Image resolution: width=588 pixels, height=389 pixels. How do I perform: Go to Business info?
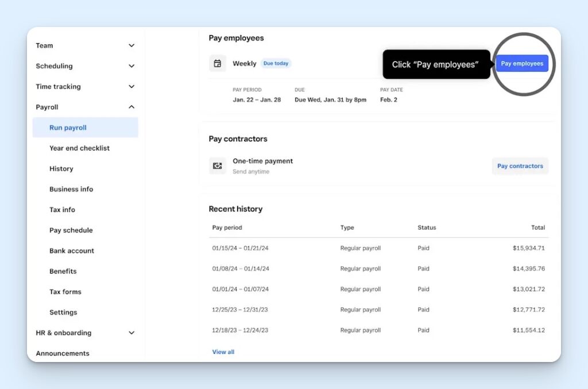[71, 189]
